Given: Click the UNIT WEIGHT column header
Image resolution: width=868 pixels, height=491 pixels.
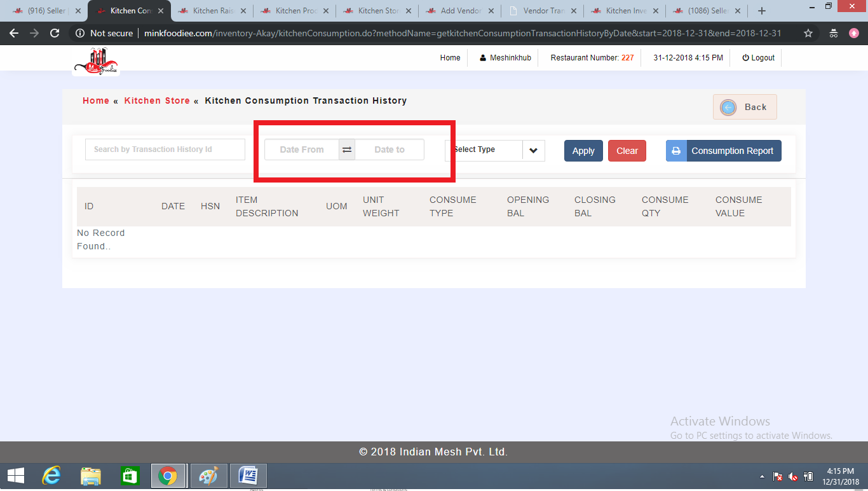Looking at the screenshot, I should 381,206.
